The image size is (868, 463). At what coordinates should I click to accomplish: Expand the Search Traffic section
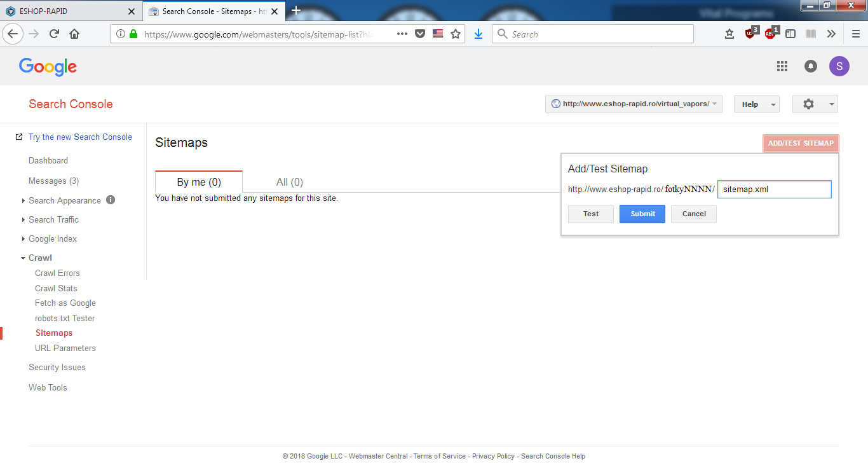click(x=53, y=219)
